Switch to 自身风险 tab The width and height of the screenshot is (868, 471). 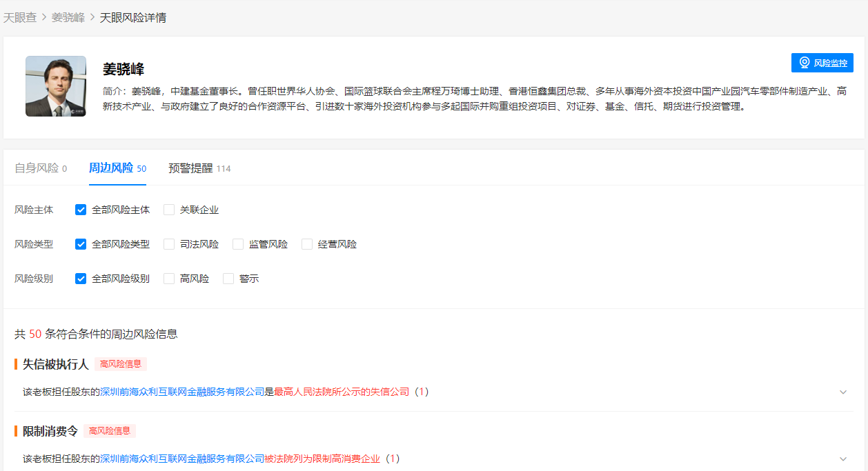tap(41, 168)
